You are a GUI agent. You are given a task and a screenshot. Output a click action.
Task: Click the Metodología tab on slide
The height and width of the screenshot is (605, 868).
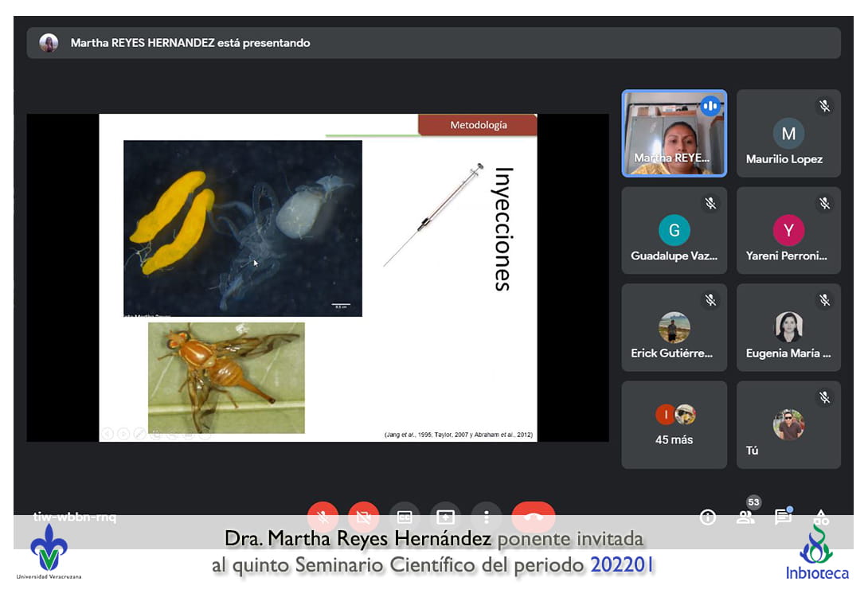(x=478, y=125)
